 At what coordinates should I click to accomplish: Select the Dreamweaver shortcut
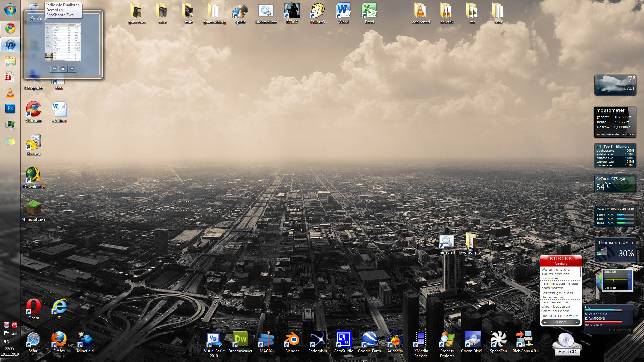(x=240, y=342)
